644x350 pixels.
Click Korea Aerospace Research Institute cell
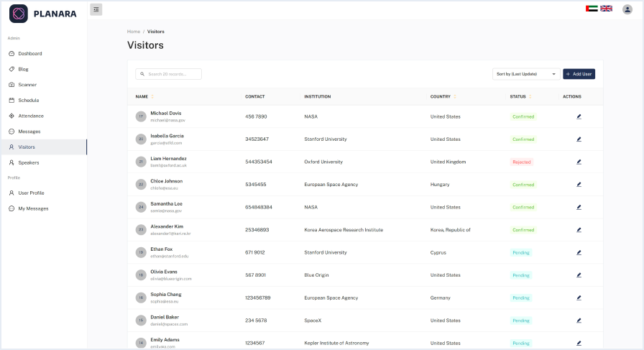[x=344, y=230]
